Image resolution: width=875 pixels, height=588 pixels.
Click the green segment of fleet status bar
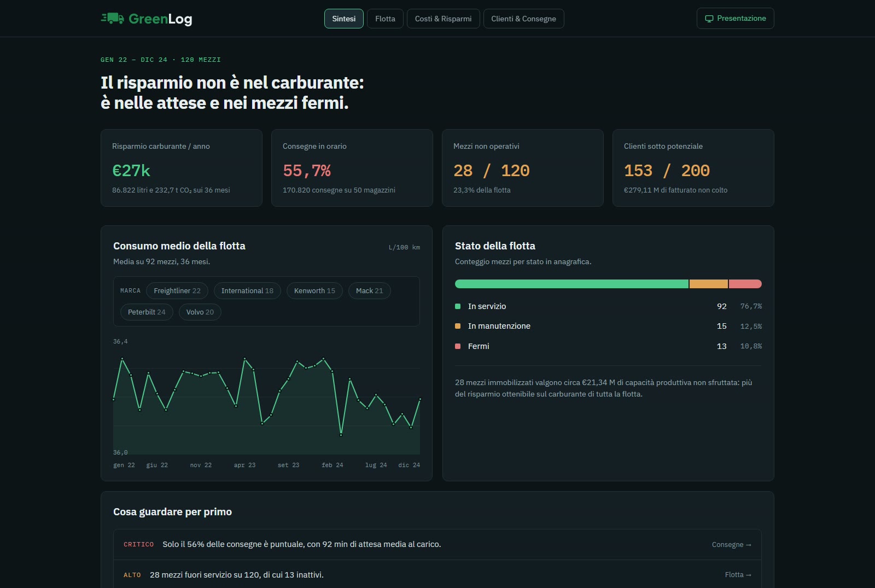571,284
